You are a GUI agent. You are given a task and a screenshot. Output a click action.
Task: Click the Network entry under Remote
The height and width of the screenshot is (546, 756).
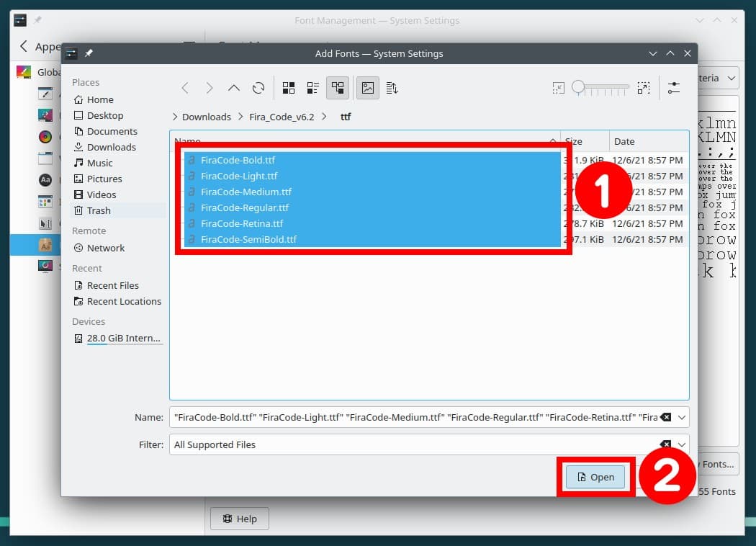click(x=104, y=248)
